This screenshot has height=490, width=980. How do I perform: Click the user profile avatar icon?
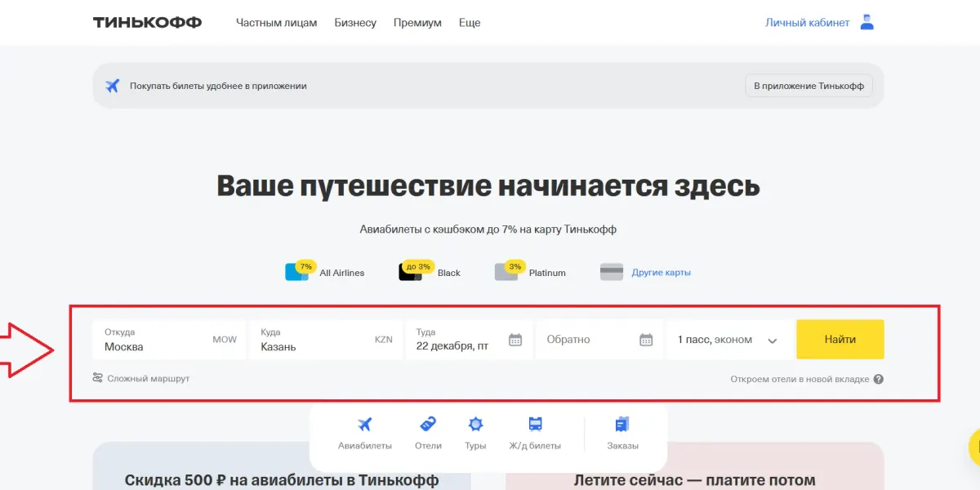click(x=867, y=23)
